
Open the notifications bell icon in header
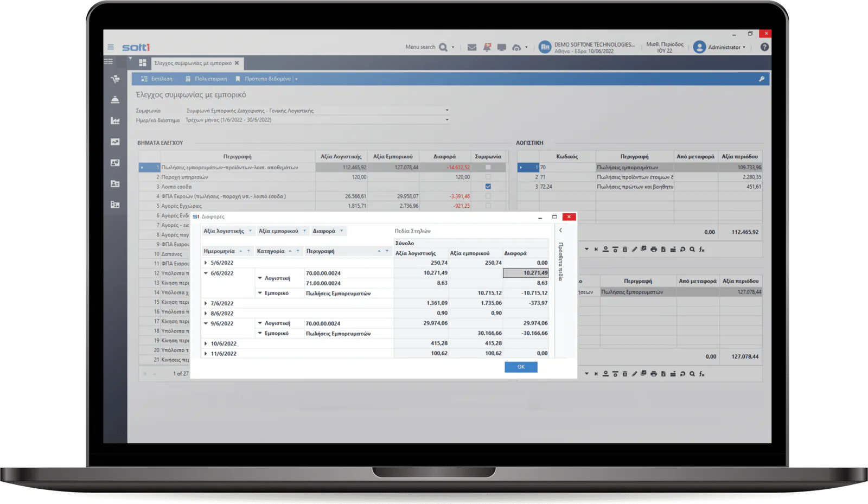pos(487,47)
